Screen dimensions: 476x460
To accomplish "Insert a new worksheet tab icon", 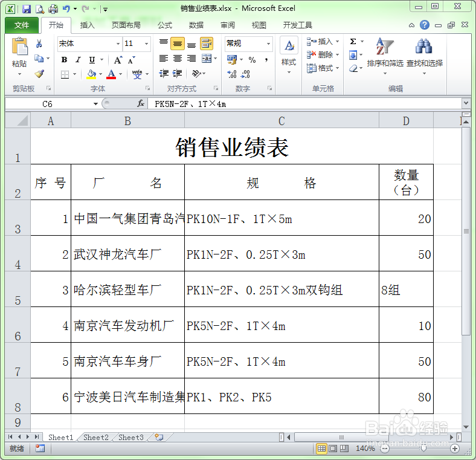I will tap(159, 437).
